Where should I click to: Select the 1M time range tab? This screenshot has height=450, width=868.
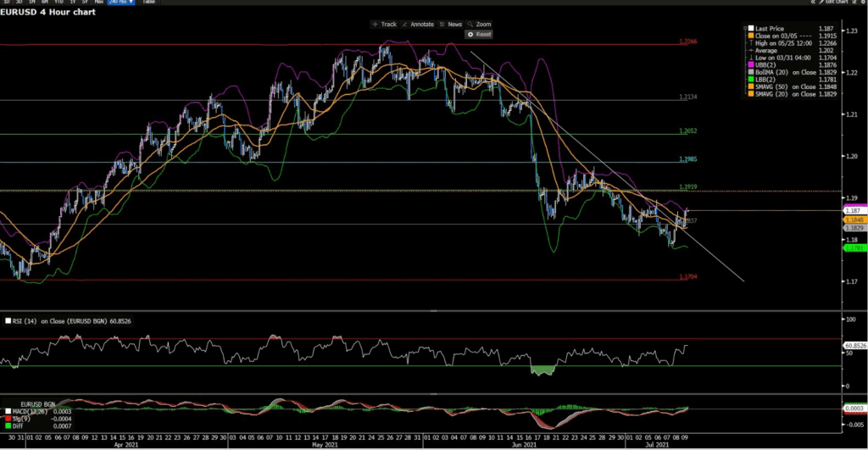[x=31, y=2]
